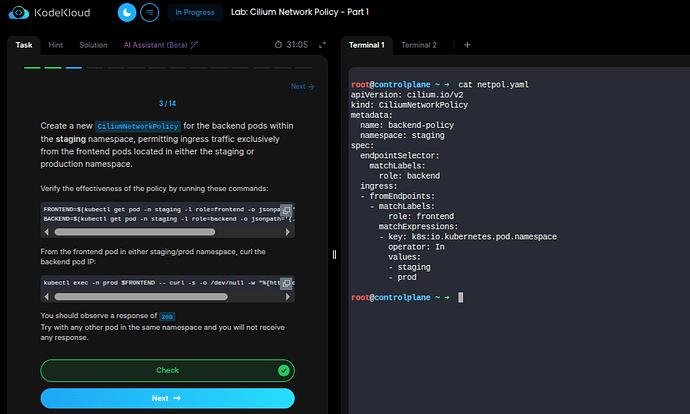The image size is (690, 414).
Task: Open the Solution tab
Action: pyautogui.click(x=93, y=45)
